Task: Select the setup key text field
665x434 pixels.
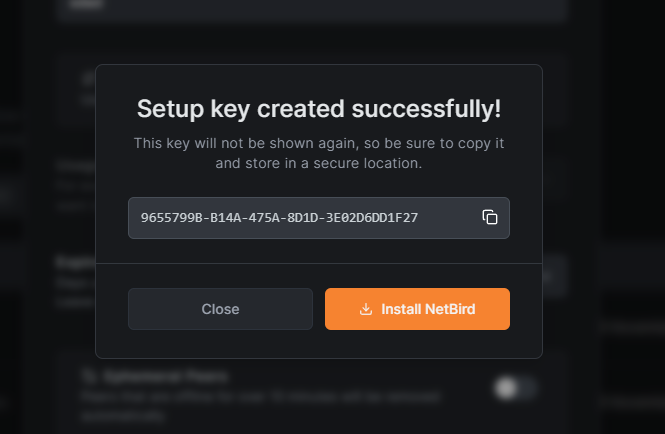Action: click(x=319, y=218)
